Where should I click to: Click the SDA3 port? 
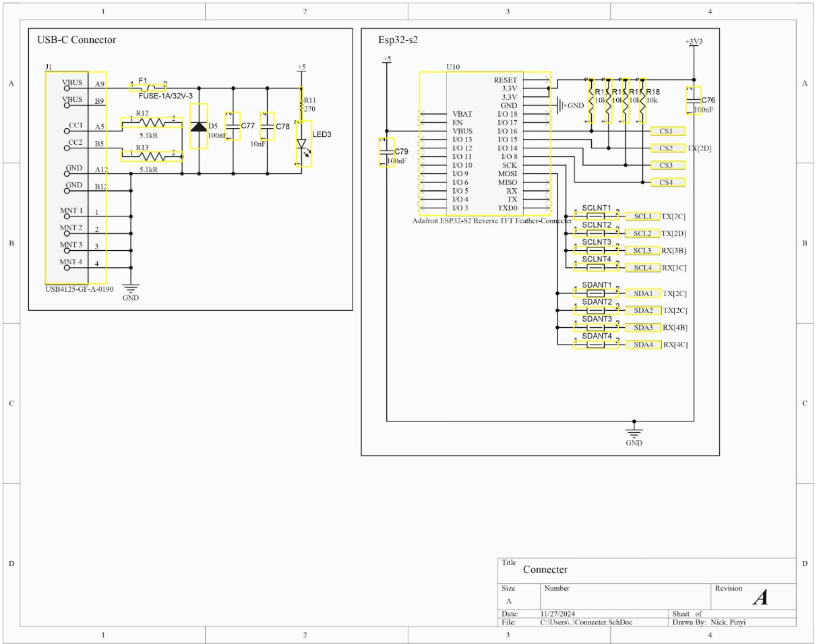[643, 327]
